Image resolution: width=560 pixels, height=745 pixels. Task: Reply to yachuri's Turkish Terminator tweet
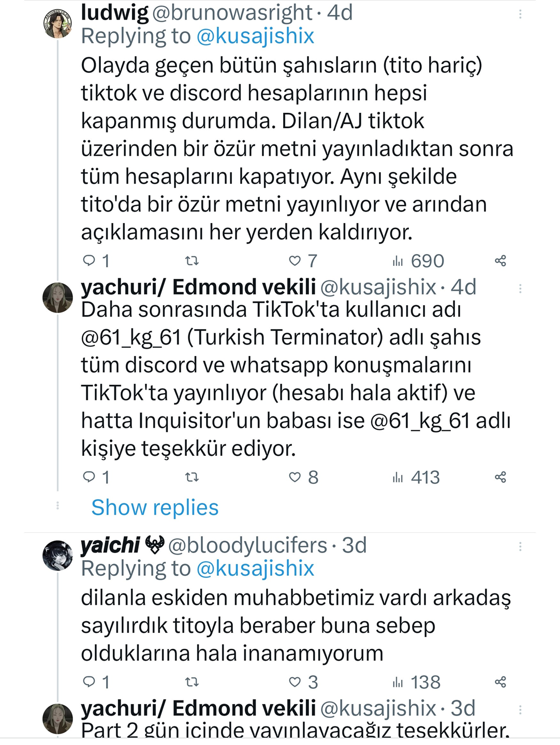pos(90,477)
